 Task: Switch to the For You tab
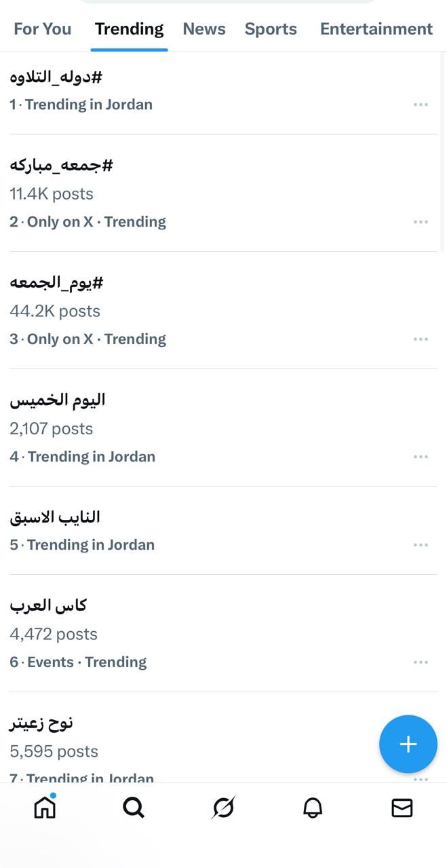(x=42, y=29)
